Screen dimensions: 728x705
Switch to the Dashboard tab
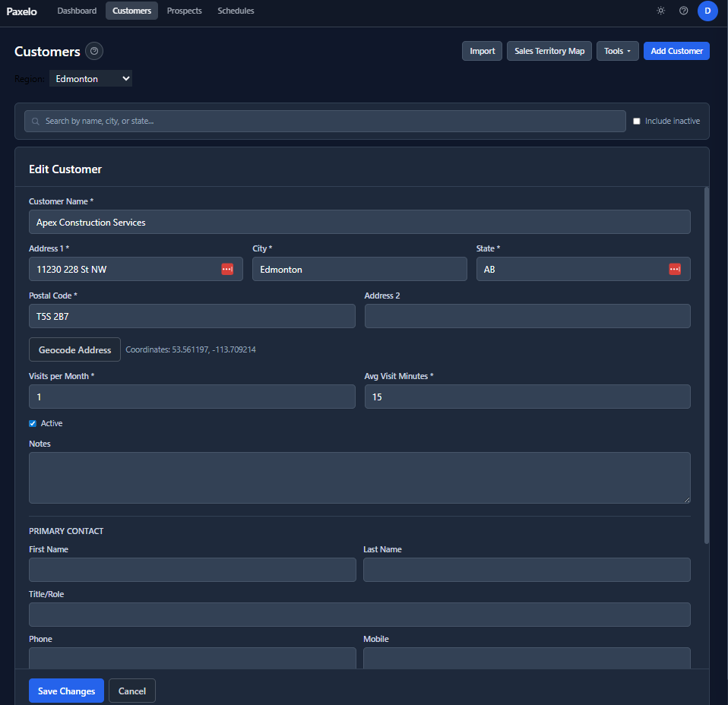pyautogui.click(x=77, y=11)
